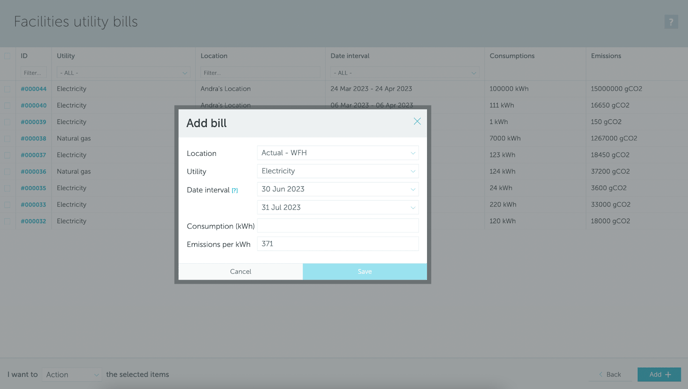This screenshot has height=389, width=688.
Task: Click the Consumptions column header
Action: 512,56
